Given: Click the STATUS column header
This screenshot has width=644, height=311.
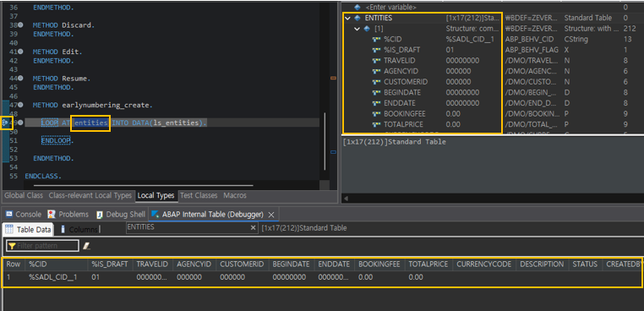Looking at the screenshot, I should (x=585, y=265).
